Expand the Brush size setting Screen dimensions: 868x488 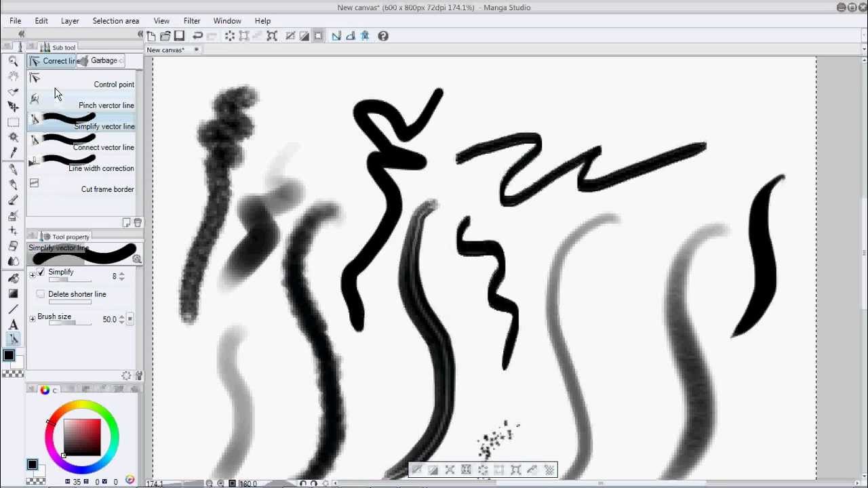tap(32, 317)
